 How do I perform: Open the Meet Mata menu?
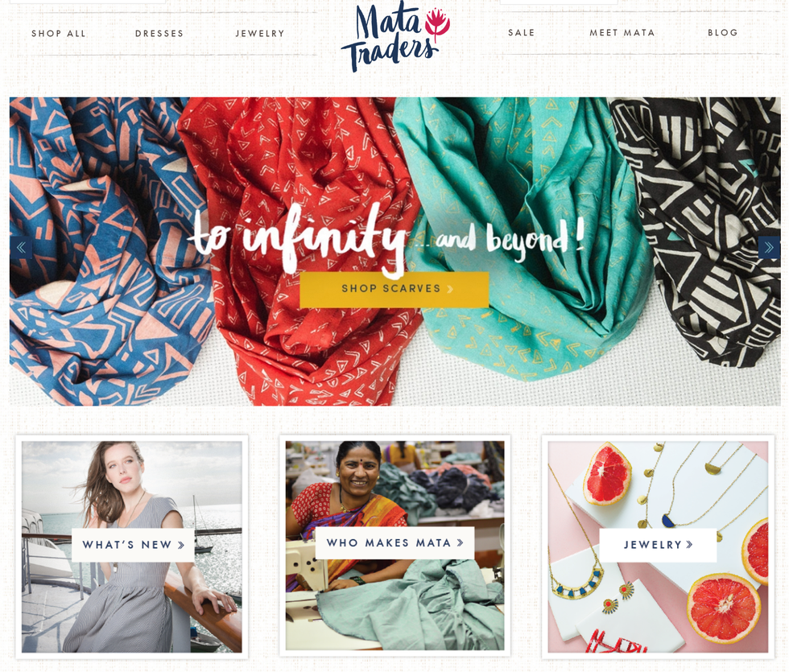(x=622, y=33)
